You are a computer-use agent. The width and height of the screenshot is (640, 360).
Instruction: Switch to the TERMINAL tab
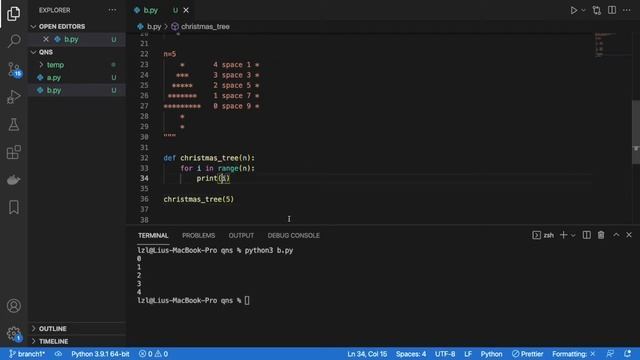tap(153, 236)
